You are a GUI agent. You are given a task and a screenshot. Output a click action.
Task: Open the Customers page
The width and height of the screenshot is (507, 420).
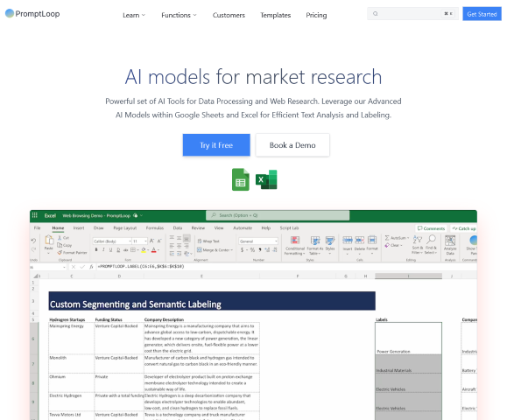[229, 15]
